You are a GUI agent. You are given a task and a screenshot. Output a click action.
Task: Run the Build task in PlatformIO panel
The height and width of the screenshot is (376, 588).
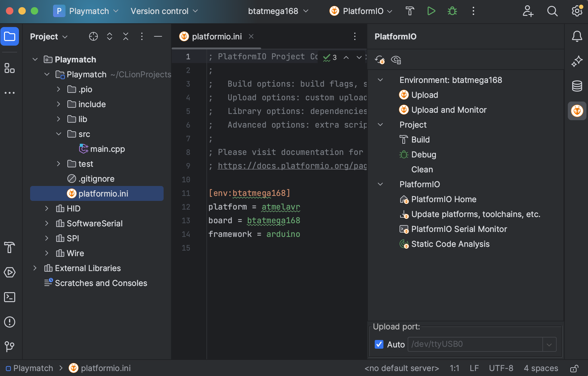pos(414,140)
